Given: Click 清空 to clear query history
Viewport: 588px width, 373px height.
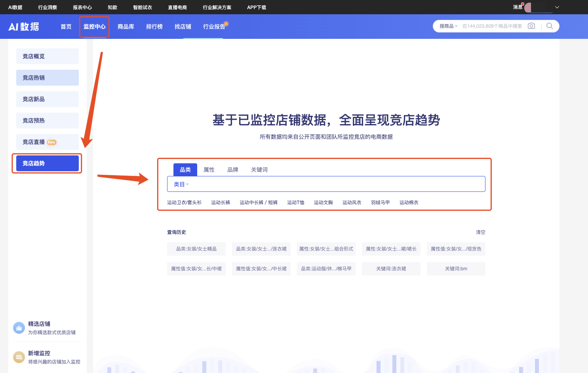Looking at the screenshot, I should [481, 232].
